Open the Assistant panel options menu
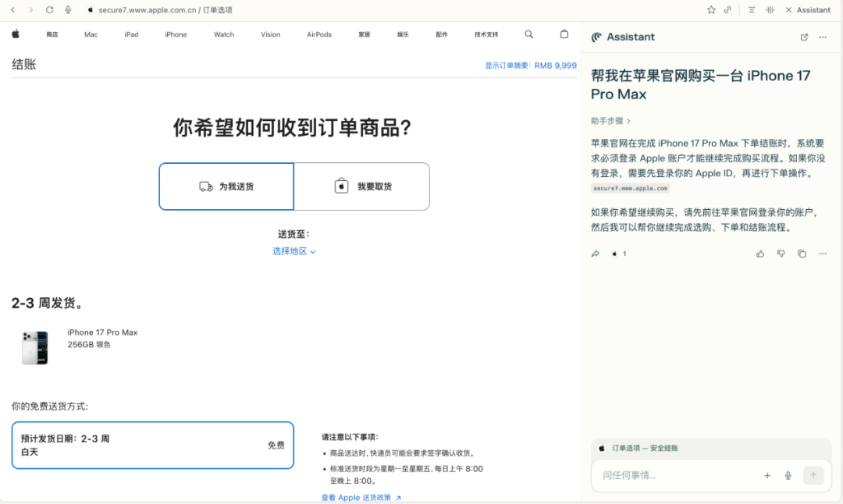 pos(822,37)
